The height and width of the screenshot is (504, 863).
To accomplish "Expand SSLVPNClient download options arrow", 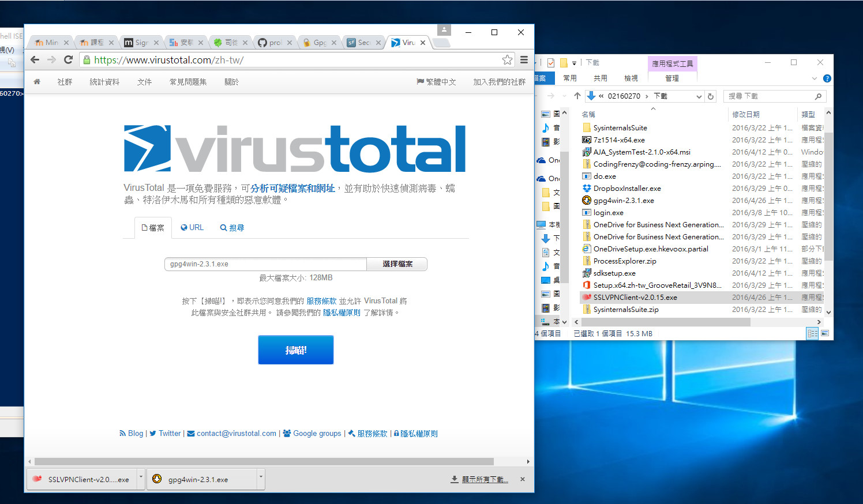I will pyautogui.click(x=141, y=478).
